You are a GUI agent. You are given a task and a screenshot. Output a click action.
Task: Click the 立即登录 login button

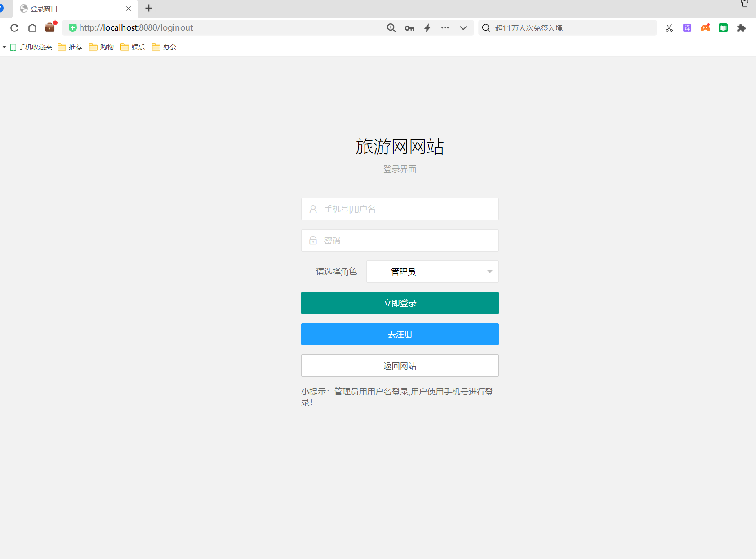coord(400,303)
